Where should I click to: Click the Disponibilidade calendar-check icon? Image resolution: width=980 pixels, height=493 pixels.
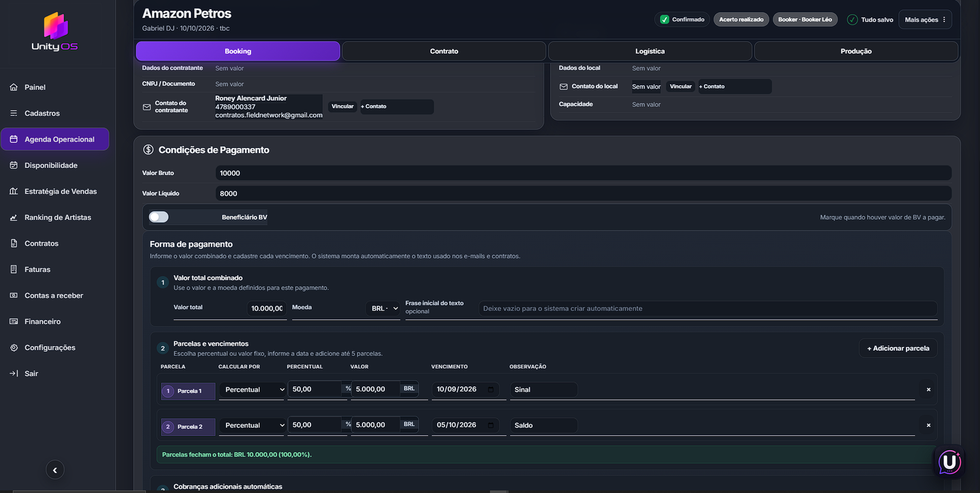13,165
